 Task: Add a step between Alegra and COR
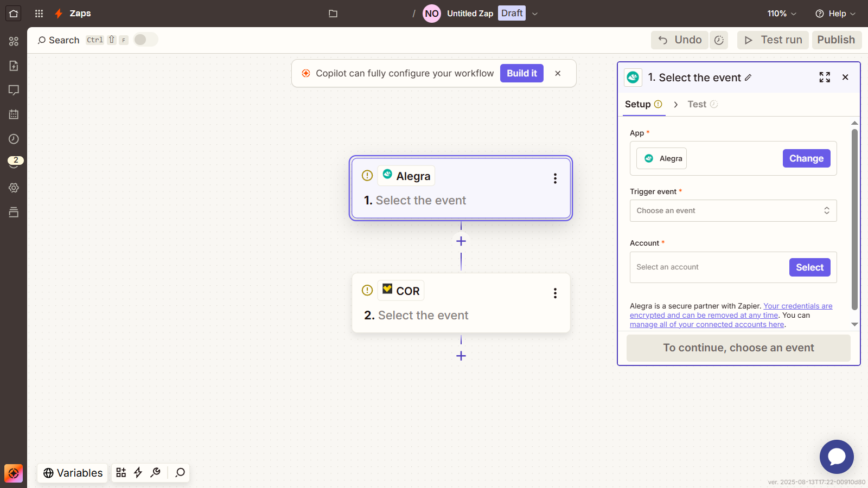coord(461,241)
